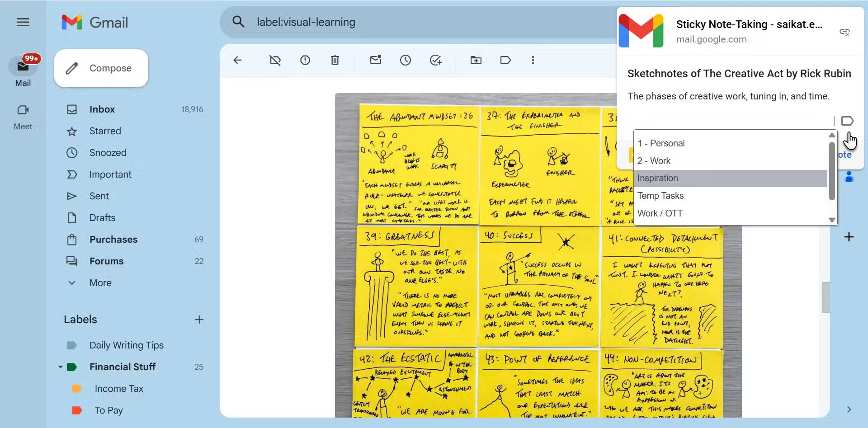Click the label tag icon in note popup
The width and height of the screenshot is (868, 428).
tap(847, 121)
